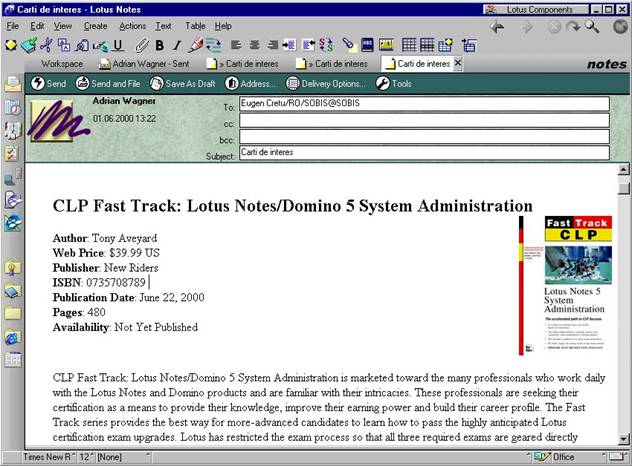The image size is (632, 466).
Task: Open font name selector Times New Roman
Action: coord(47,457)
